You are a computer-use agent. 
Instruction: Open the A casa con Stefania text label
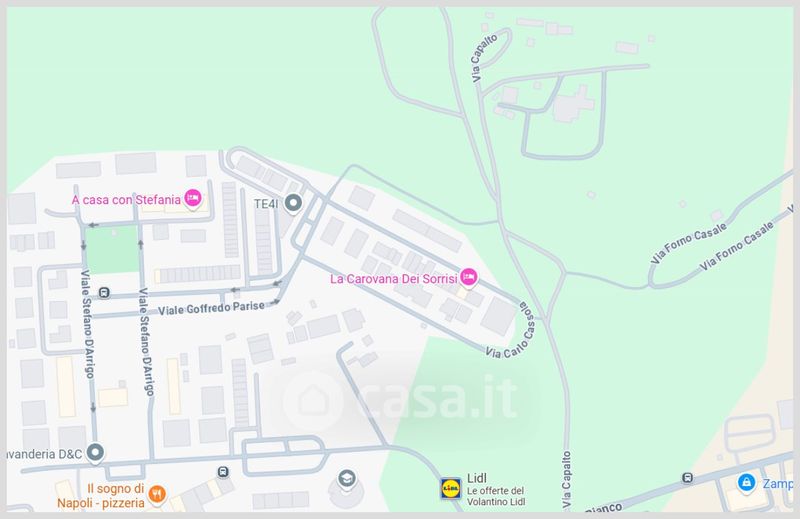click(x=126, y=200)
